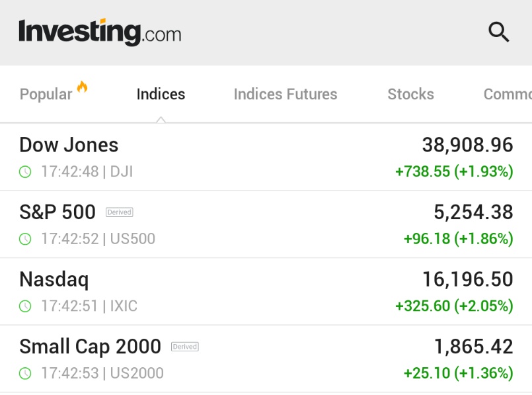532x395 pixels.
Task: Click the clock icon in S&P 500 row
Action: point(25,239)
